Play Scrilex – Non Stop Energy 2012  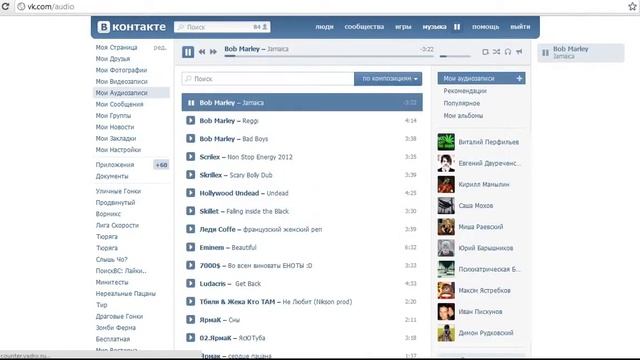(190, 157)
